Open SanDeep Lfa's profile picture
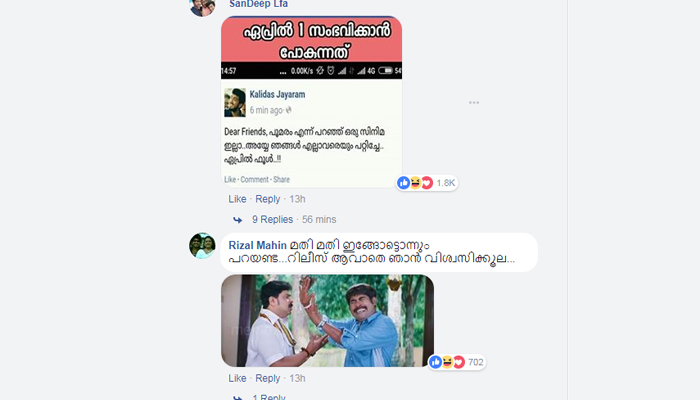 [x=202, y=7]
